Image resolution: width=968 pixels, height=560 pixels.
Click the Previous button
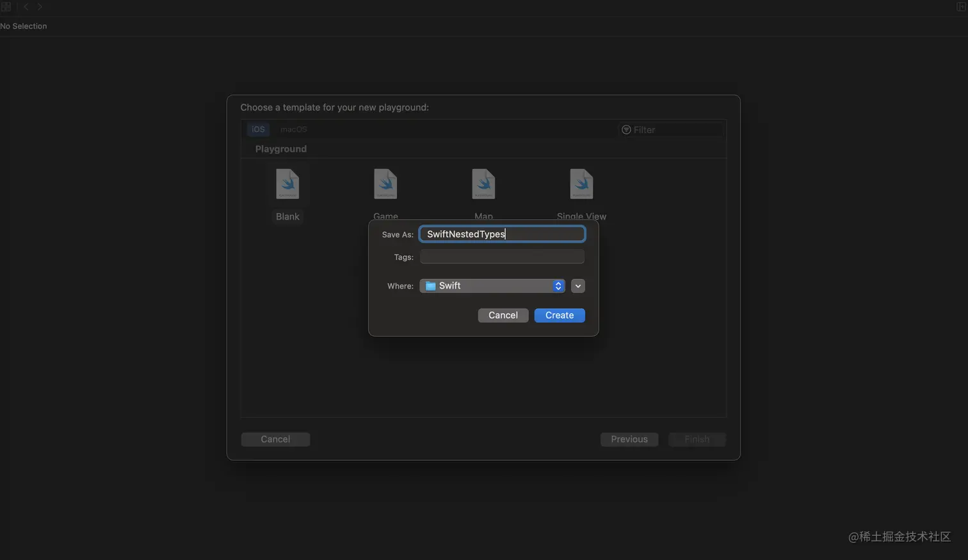click(629, 439)
